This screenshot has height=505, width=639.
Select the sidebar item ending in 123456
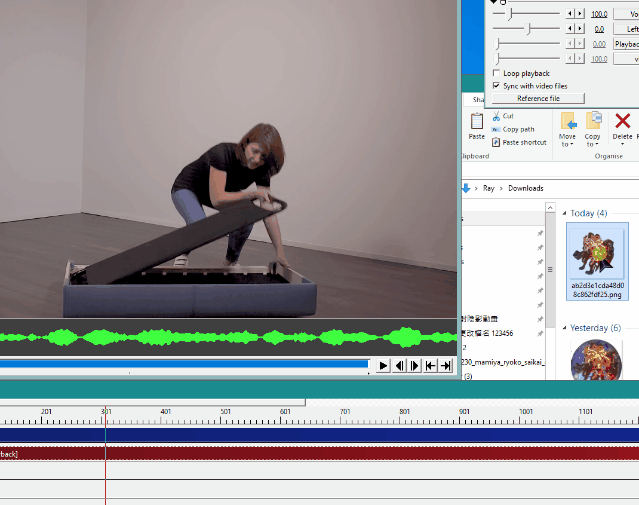click(x=487, y=333)
